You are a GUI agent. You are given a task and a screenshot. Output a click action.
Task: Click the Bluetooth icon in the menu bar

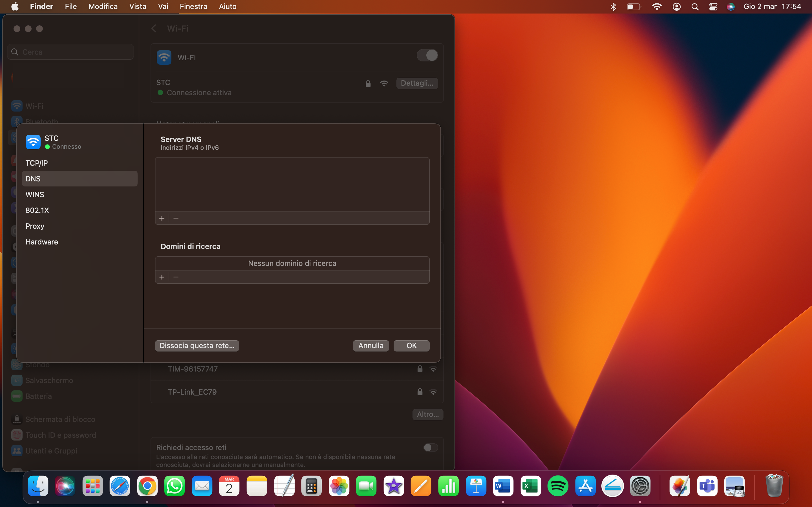coord(613,6)
